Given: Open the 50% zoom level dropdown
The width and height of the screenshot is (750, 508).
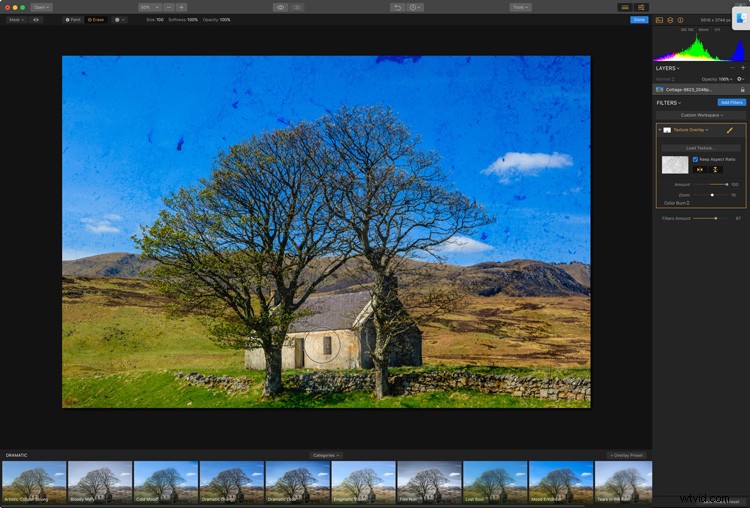Looking at the screenshot, I should tap(150, 7).
